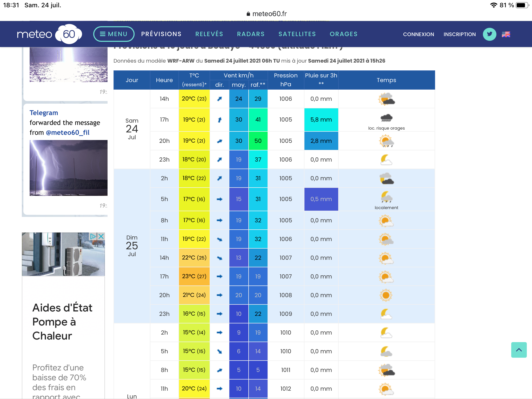Open the RADARS menu item
The image size is (532, 399).
coord(251,34)
